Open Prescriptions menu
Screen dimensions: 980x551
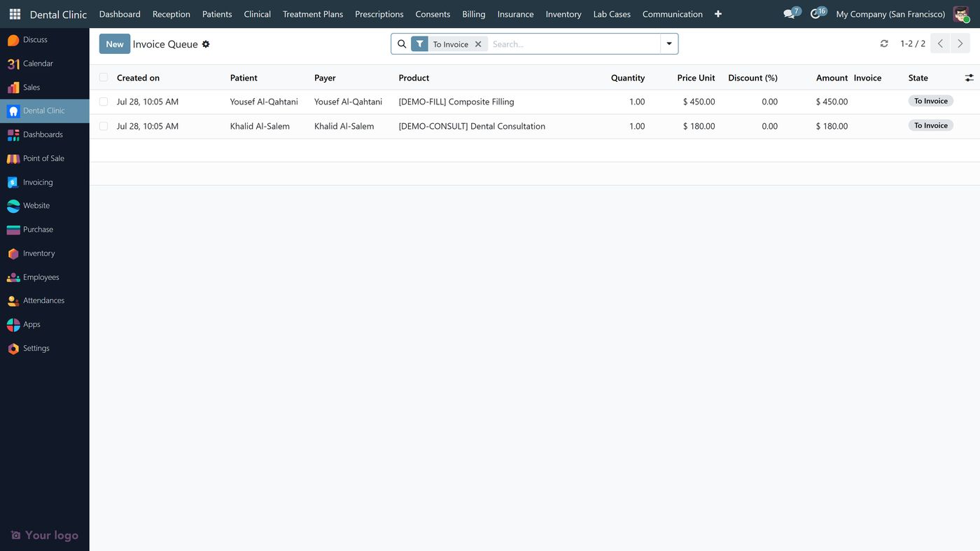click(379, 14)
